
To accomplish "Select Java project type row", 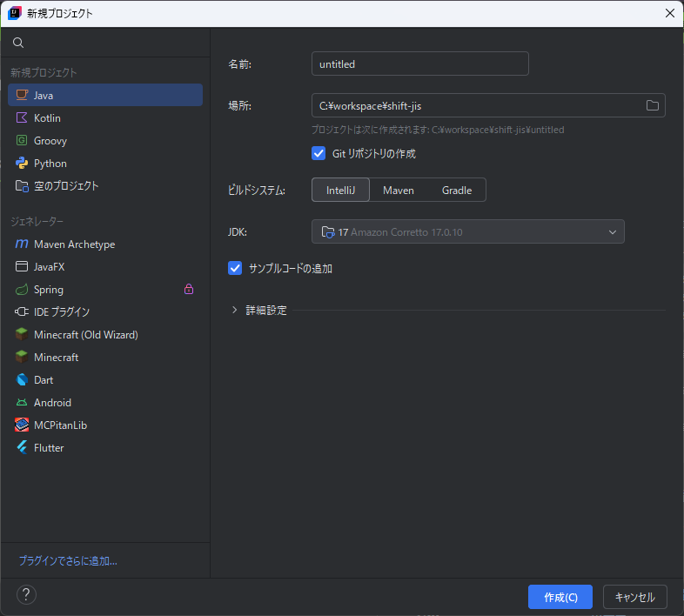I will [105, 95].
